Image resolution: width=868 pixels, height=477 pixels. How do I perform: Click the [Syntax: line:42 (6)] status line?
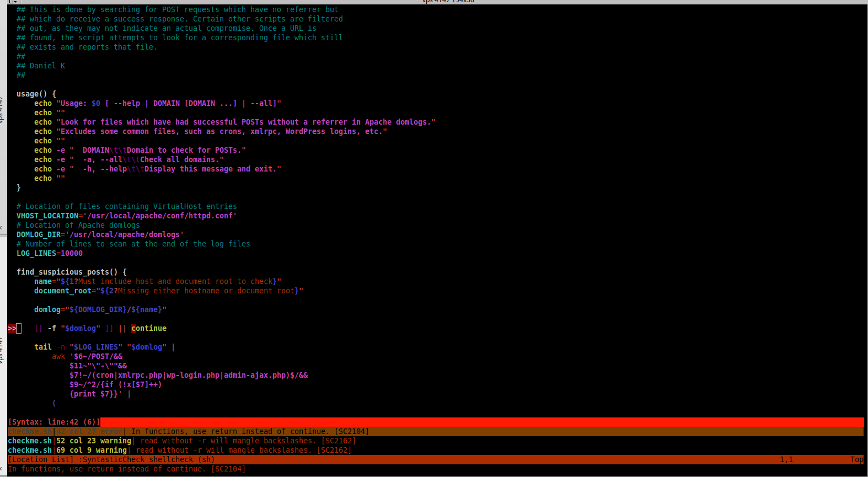coord(54,422)
